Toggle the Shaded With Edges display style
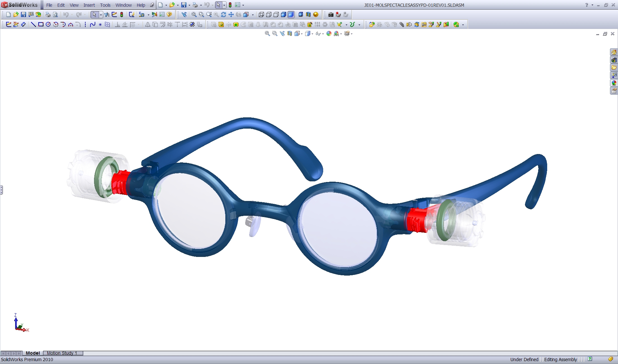This screenshot has height=364, width=618. [x=283, y=14]
